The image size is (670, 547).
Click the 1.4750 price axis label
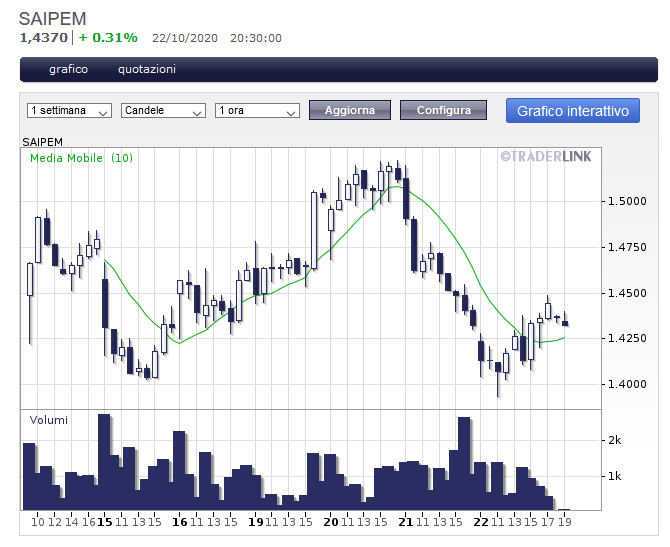627,247
